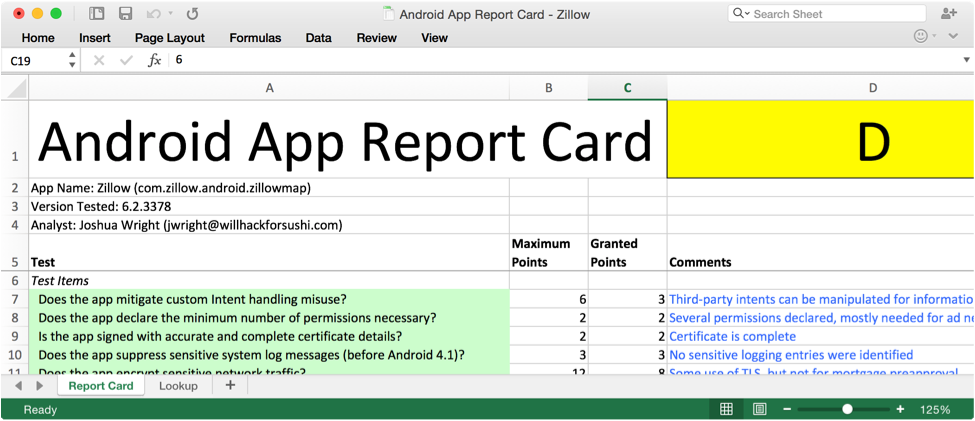Screen dimensions: 975x421
Task: Click Several permissions declared comment
Action: 821,318
